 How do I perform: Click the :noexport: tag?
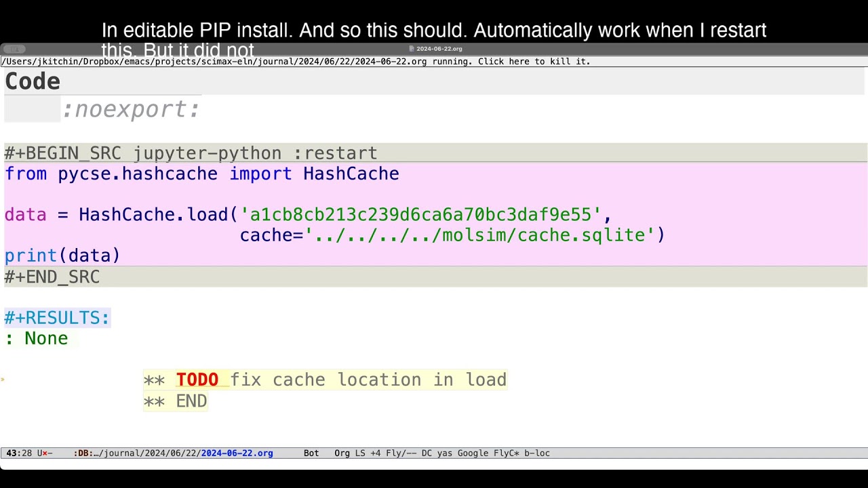[x=131, y=109]
